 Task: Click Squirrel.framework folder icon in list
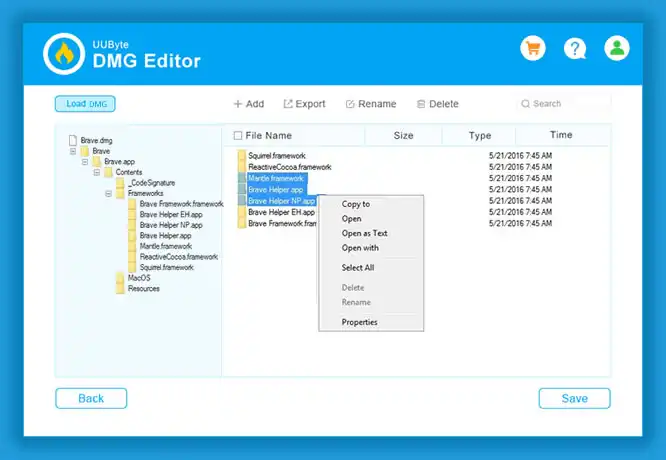point(242,155)
